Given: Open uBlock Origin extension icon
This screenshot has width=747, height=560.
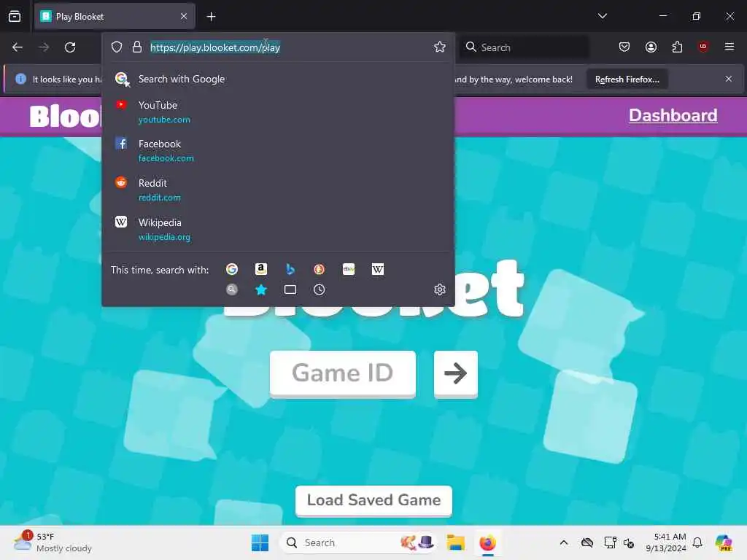Looking at the screenshot, I should [x=703, y=47].
